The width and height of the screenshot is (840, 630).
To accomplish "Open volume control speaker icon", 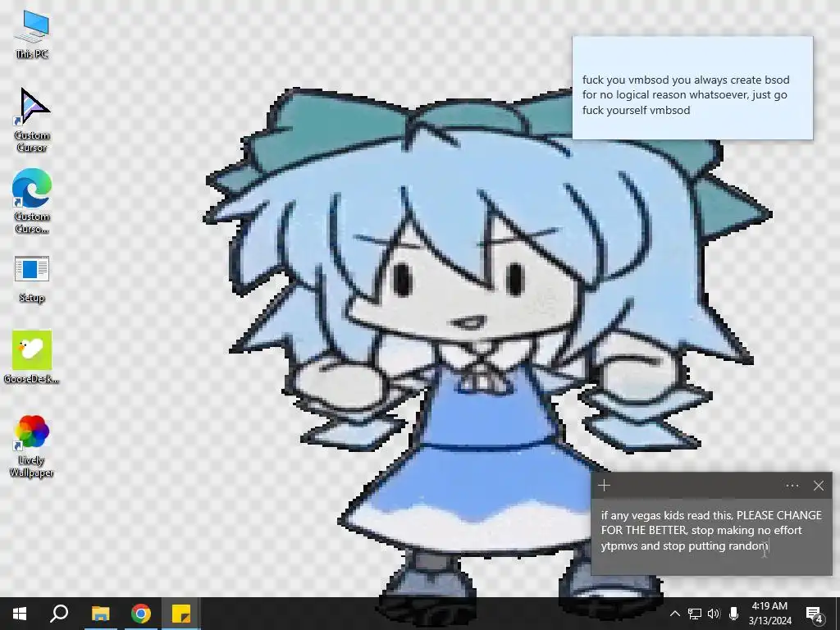I will (x=714, y=614).
